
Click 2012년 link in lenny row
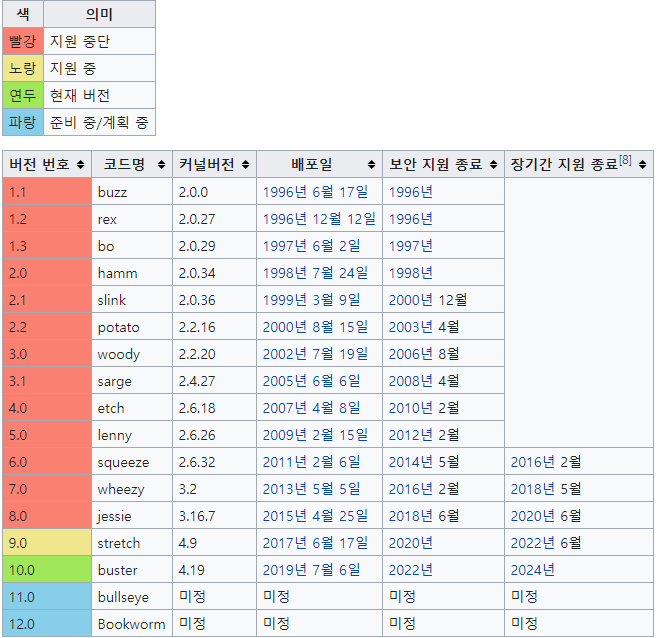(411, 435)
